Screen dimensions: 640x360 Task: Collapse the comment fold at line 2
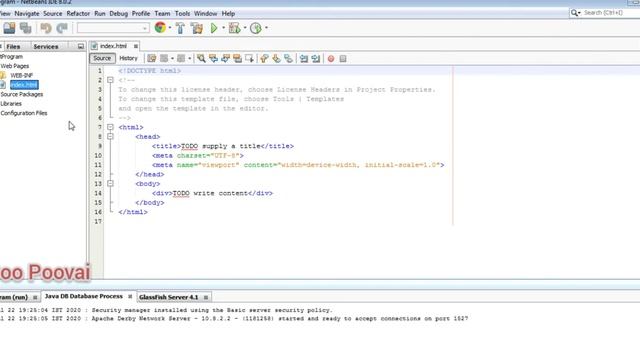click(110, 80)
